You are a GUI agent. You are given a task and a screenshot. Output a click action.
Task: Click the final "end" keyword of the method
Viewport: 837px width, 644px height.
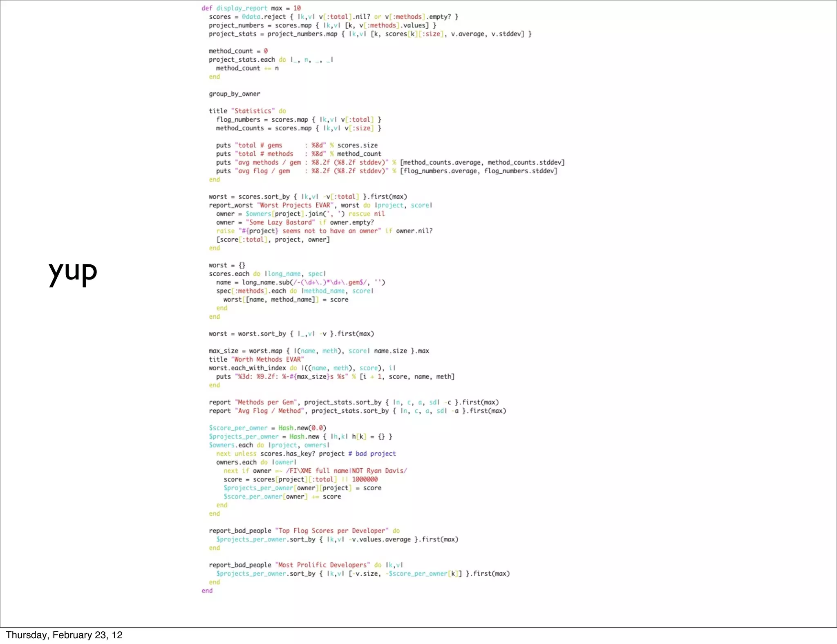click(207, 591)
